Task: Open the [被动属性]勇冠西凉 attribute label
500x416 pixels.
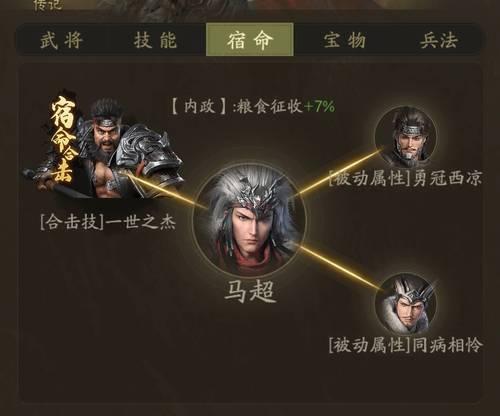Action: [405, 178]
